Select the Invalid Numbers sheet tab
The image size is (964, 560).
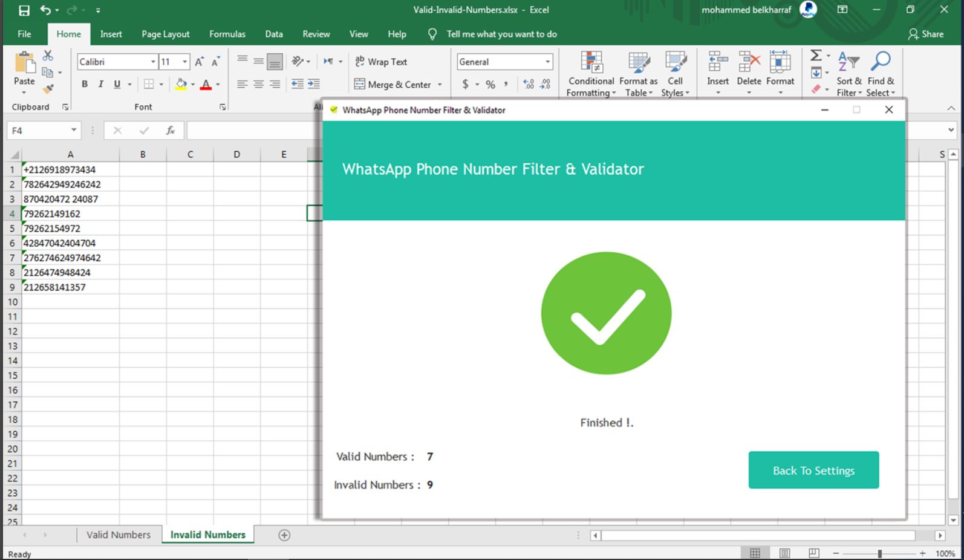click(208, 535)
